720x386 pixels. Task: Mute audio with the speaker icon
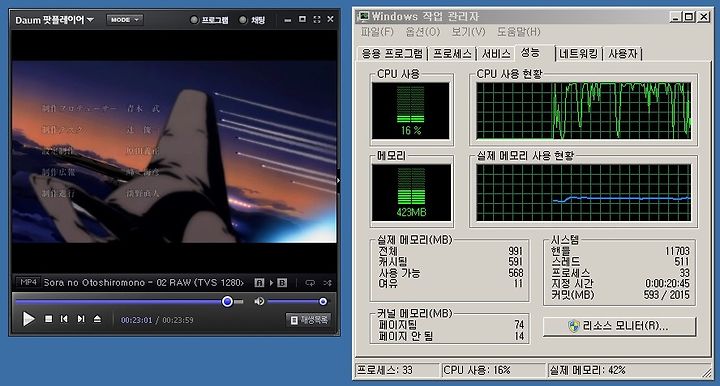click(x=259, y=301)
